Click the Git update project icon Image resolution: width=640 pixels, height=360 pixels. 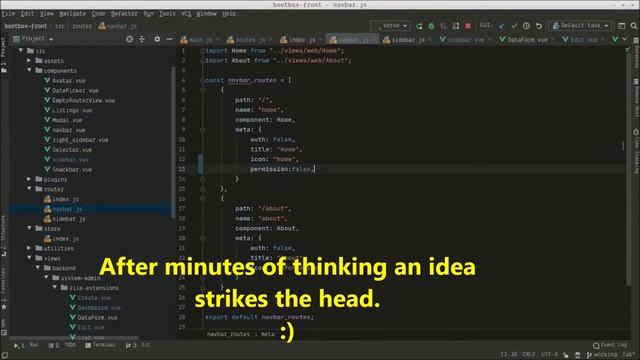(502, 26)
